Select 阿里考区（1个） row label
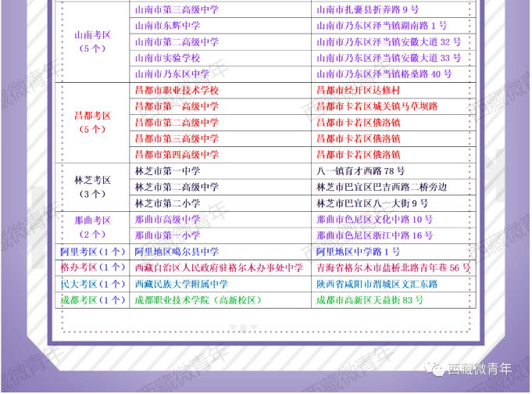Image resolution: width=532 pixels, height=394 pixels. point(93,252)
